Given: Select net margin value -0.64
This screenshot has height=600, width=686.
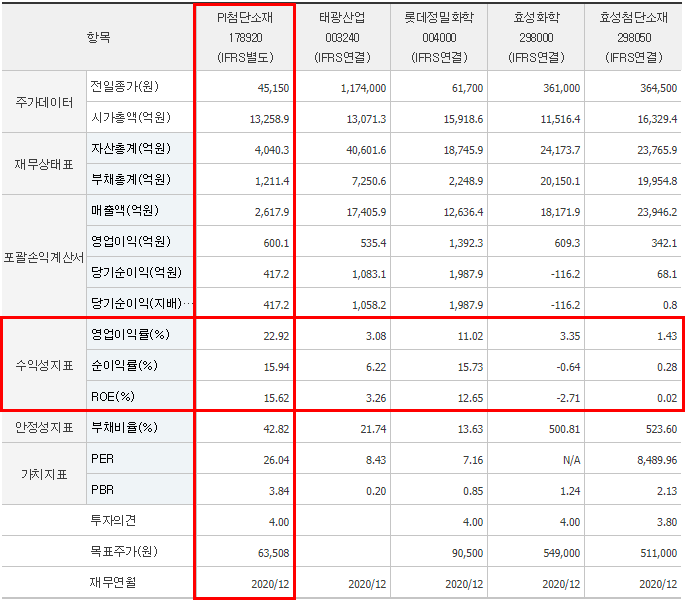Looking at the screenshot, I should coord(568,367).
